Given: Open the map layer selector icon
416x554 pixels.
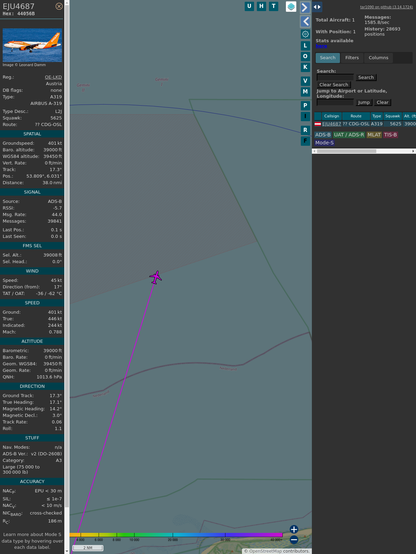Looking at the screenshot, I should tap(291, 6).
